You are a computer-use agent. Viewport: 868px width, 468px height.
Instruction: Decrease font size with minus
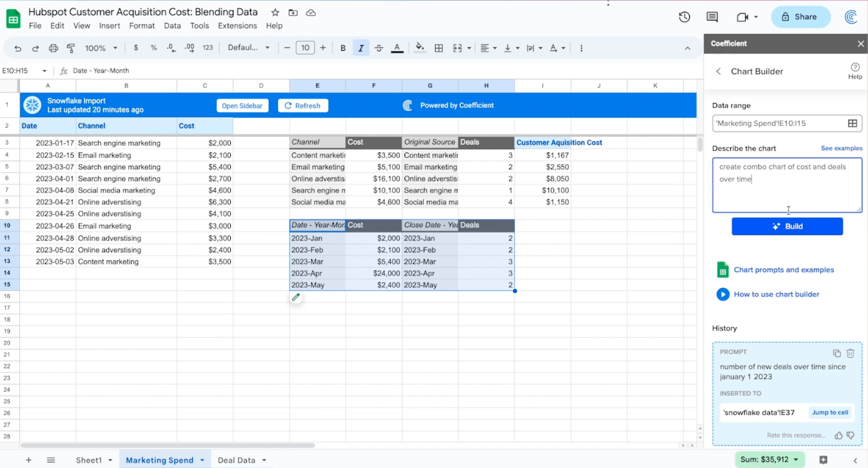click(287, 48)
